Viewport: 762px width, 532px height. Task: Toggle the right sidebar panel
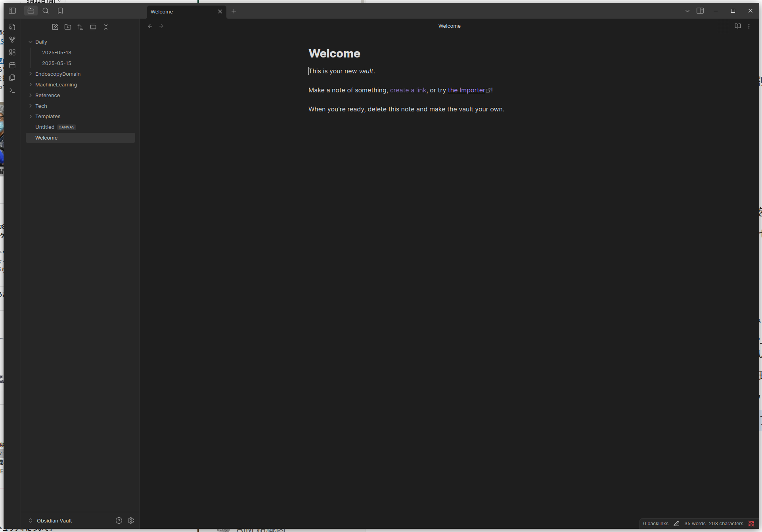click(x=700, y=11)
